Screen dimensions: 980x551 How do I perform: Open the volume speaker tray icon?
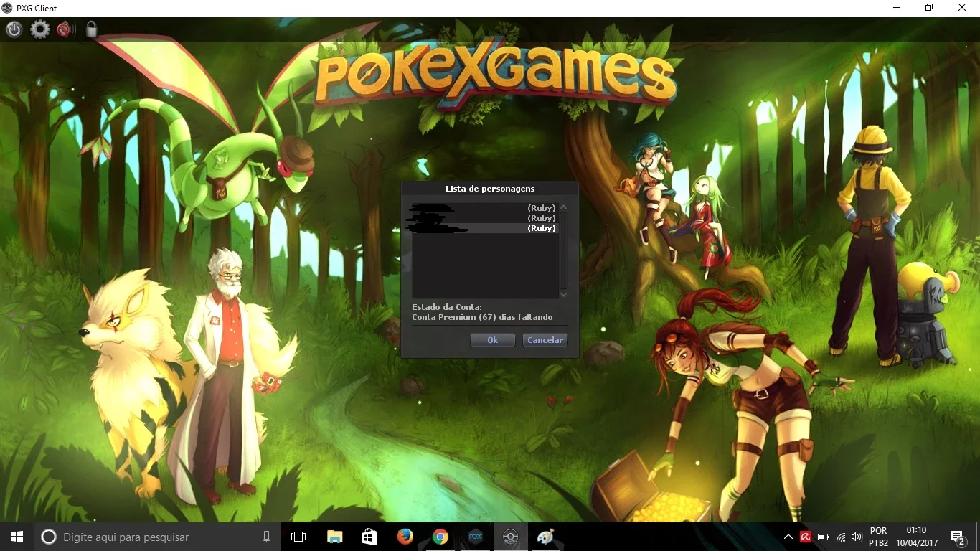click(x=857, y=537)
